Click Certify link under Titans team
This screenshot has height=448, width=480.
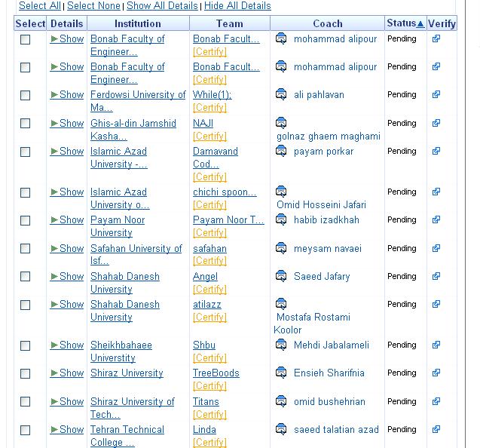pos(209,414)
